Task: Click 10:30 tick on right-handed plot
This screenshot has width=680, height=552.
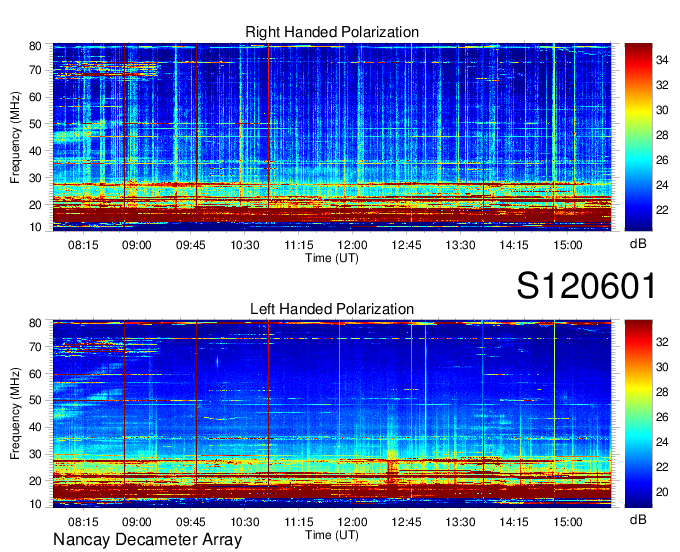Action: [x=245, y=245]
